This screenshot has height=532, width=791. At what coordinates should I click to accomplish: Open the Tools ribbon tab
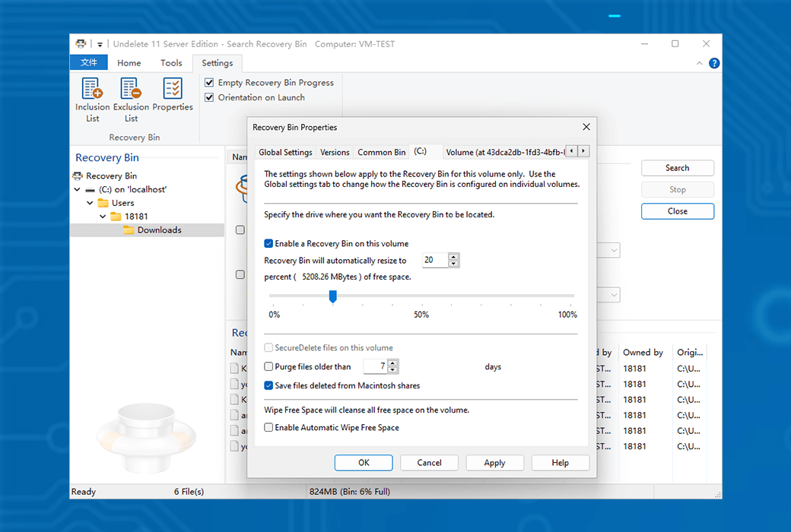[171, 63]
